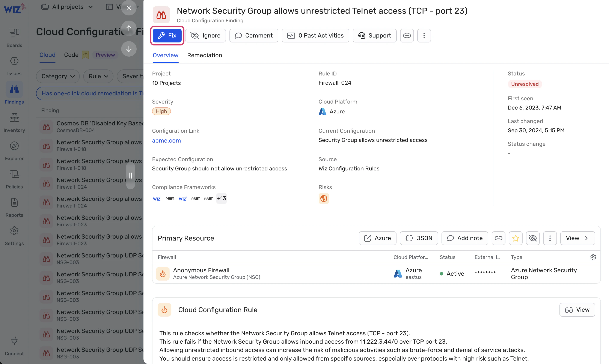Click the finding binoculars icon in header
The height and width of the screenshot is (364, 609).
[x=161, y=15]
